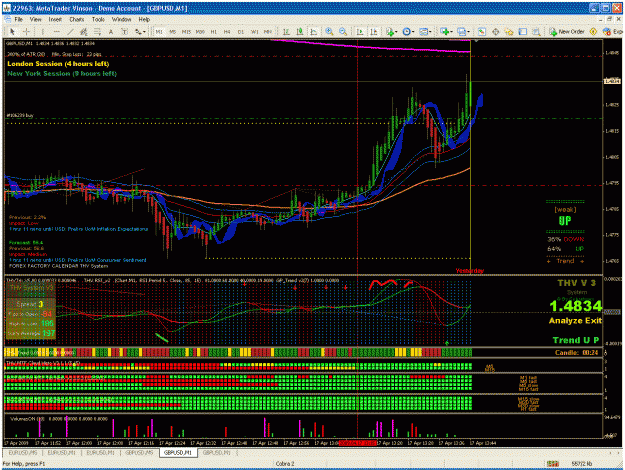Screen dimensions: 625x470
Task: Open the Navigator panel
Action: [x=509, y=32]
